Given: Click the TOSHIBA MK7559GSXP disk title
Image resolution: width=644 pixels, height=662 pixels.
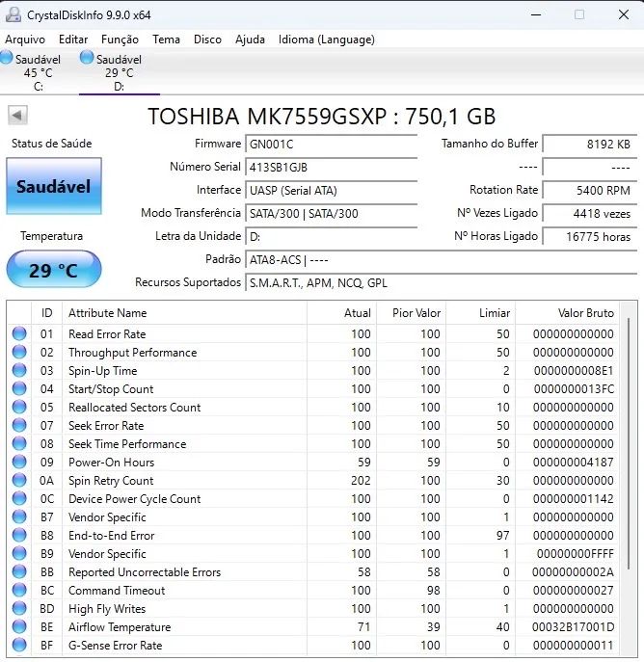Looking at the screenshot, I should click(321, 116).
